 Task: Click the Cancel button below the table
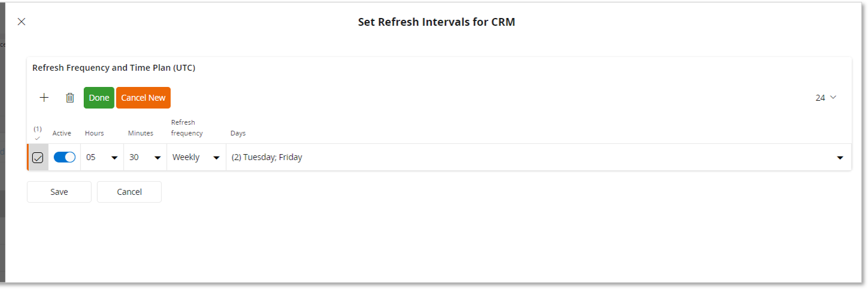point(129,192)
